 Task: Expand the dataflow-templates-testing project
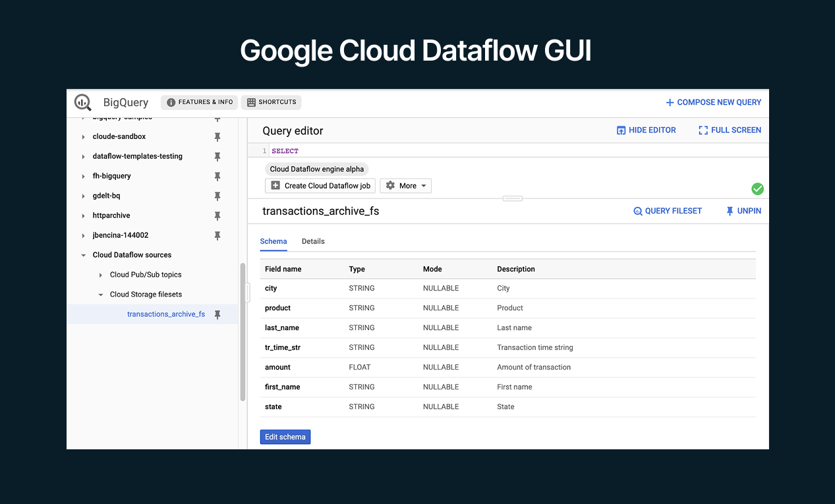tap(83, 157)
